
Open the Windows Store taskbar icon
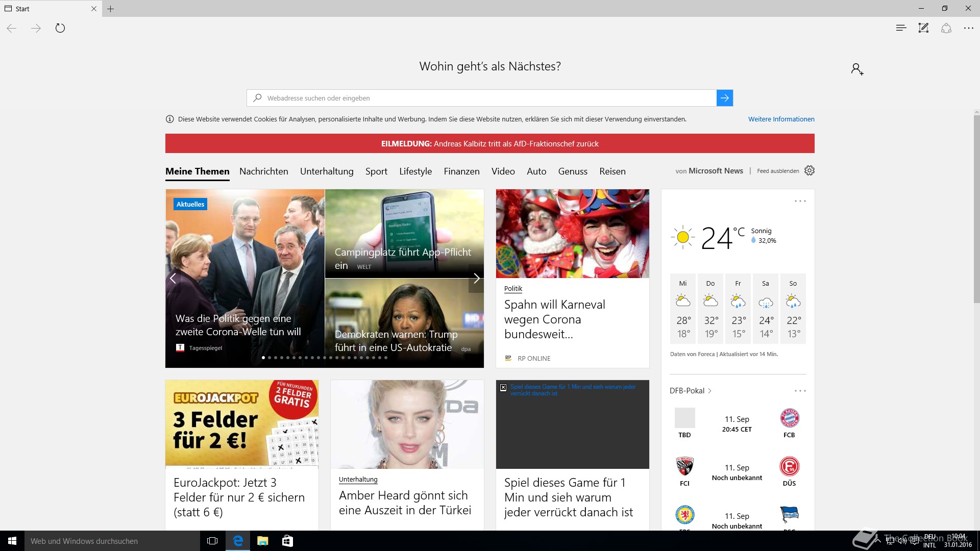pyautogui.click(x=287, y=541)
